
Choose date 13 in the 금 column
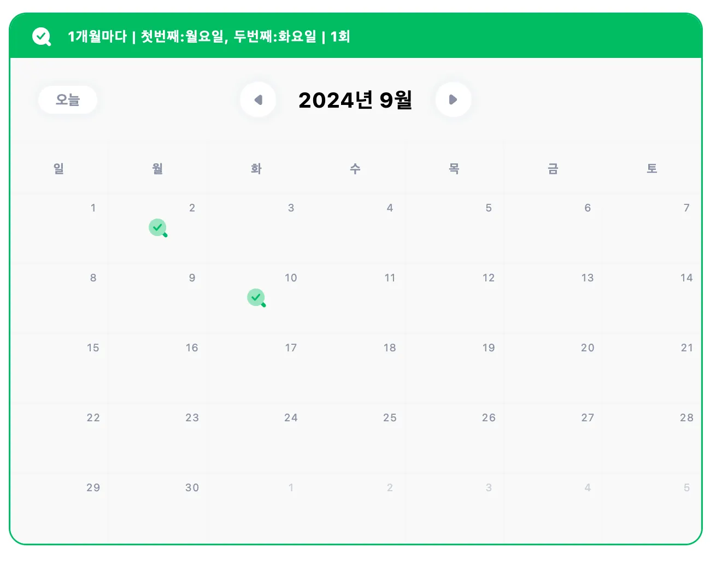[x=553, y=298]
